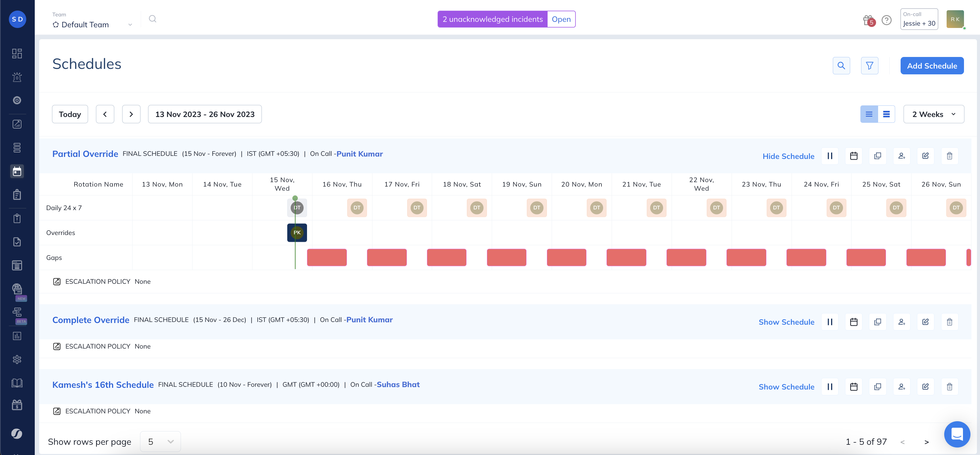Pause the Partial Override schedule
Screen dimensions: 980x455
pyautogui.click(x=830, y=156)
